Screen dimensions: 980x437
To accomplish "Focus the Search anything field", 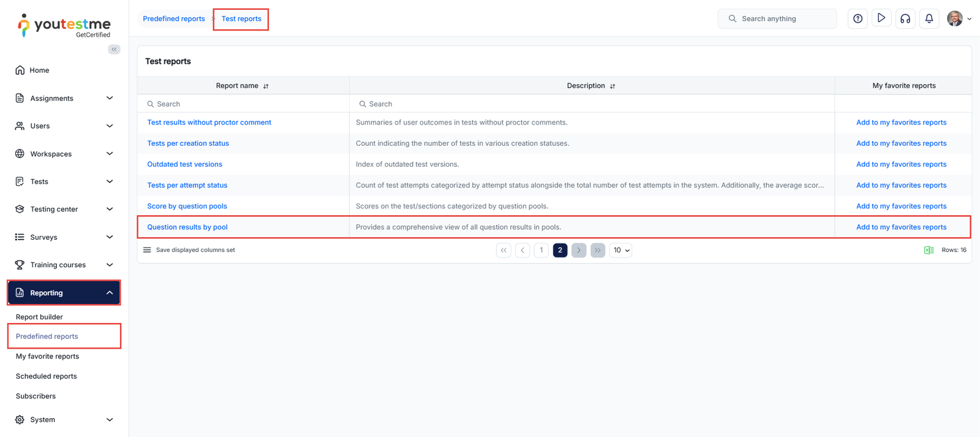I will [x=777, y=19].
